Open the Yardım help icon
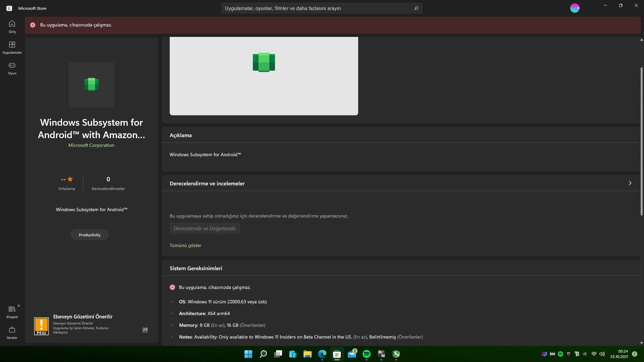Viewport: 644px width, 362px height. (x=12, y=333)
